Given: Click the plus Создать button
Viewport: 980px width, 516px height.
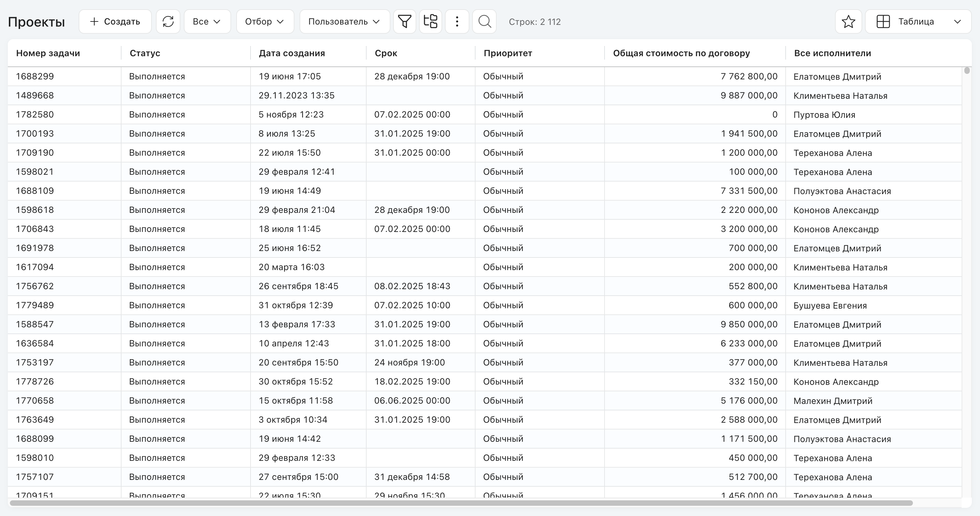Looking at the screenshot, I should pyautogui.click(x=115, y=22).
